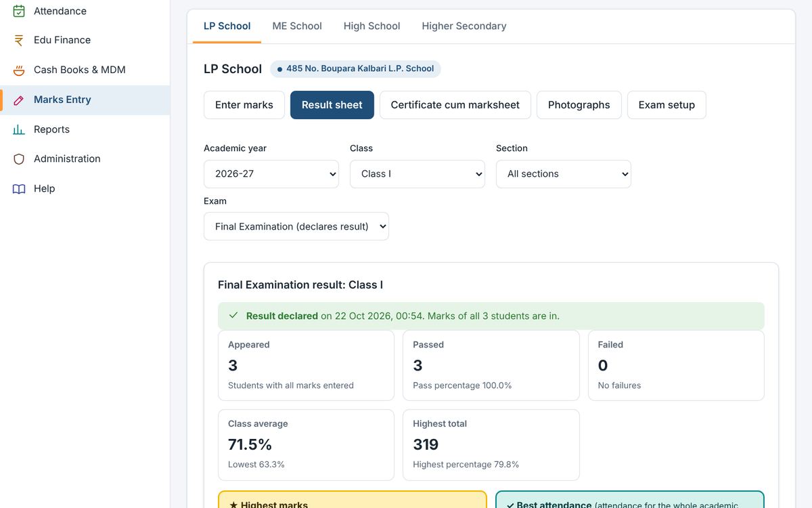
Task: Open the Exam dropdown
Action: click(296, 226)
